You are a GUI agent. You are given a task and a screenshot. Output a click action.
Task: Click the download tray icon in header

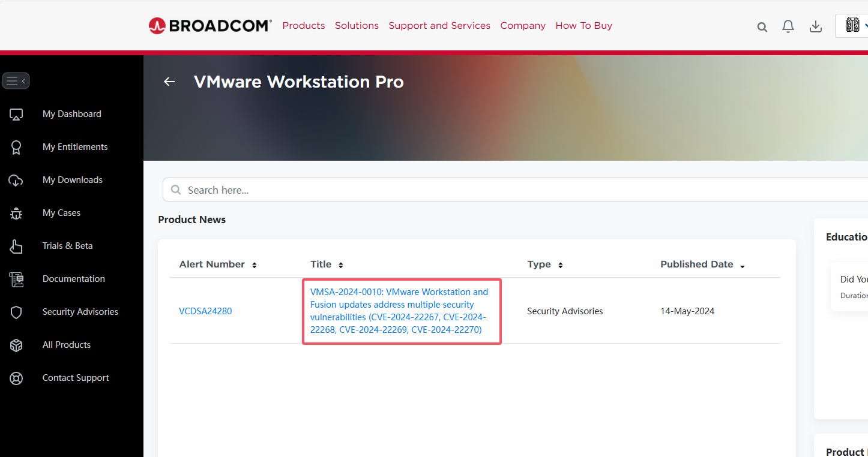click(816, 26)
